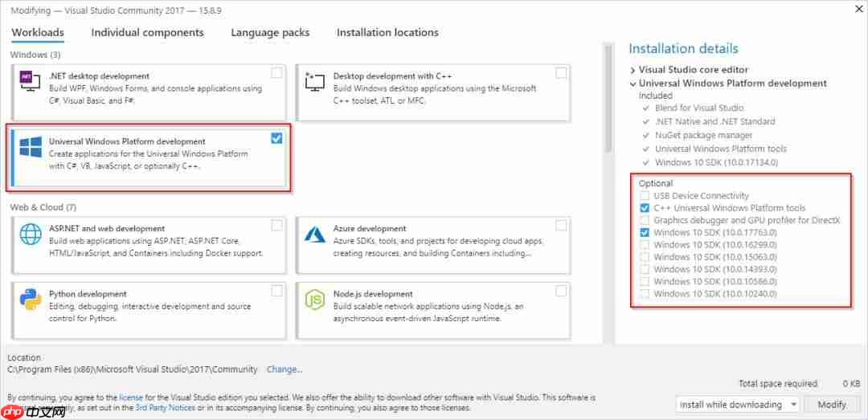This screenshot has width=868, height=420.
Task: Uncheck Universal Windows Platform development workload
Action: coord(276,138)
